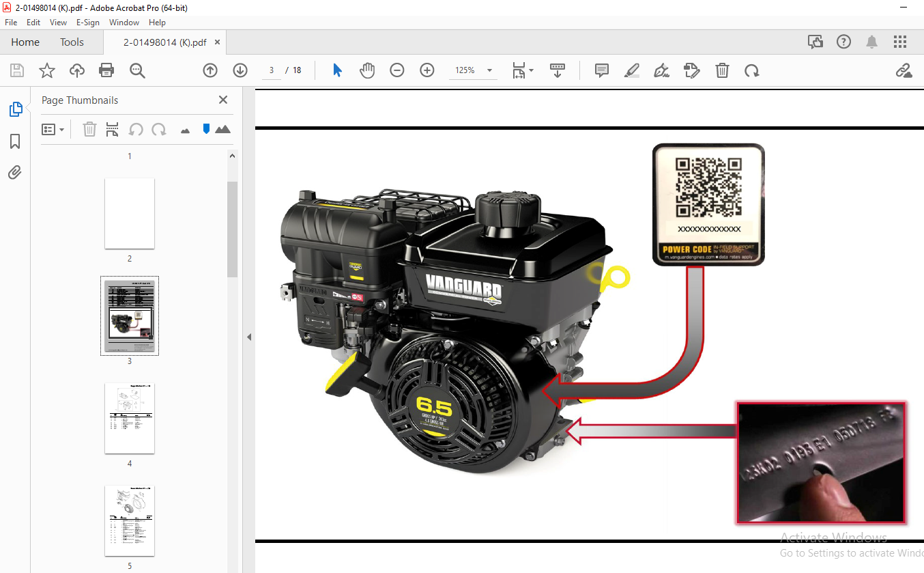Viewport: 924px width, 573px height.
Task: Open the send for comments icon
Action: click(815, 42)
